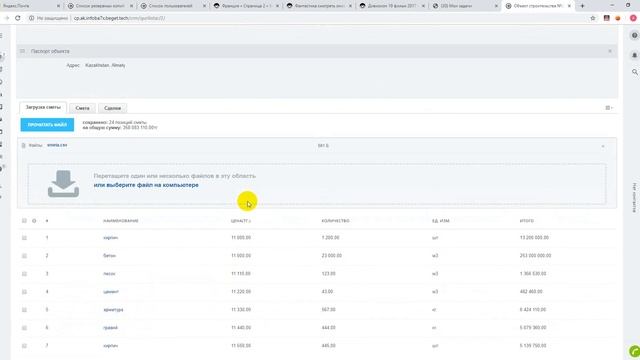
Task: Open the бетон item link
Action: 109,256
